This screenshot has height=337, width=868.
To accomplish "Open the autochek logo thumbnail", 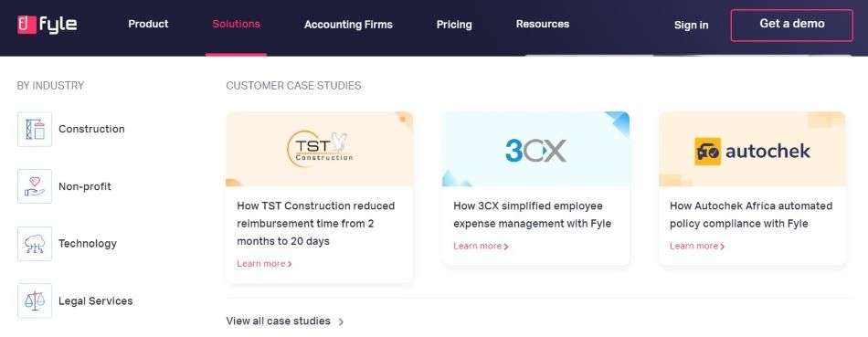I will tap(752, 150).
